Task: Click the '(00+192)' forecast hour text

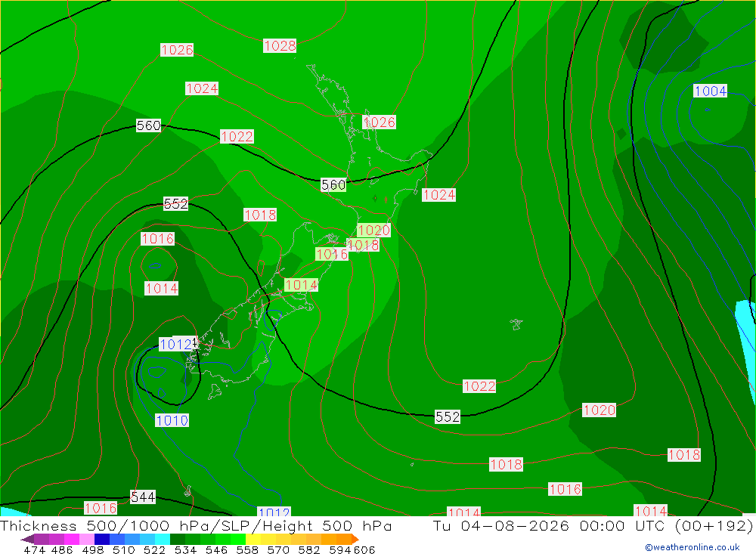Action: 714,525
